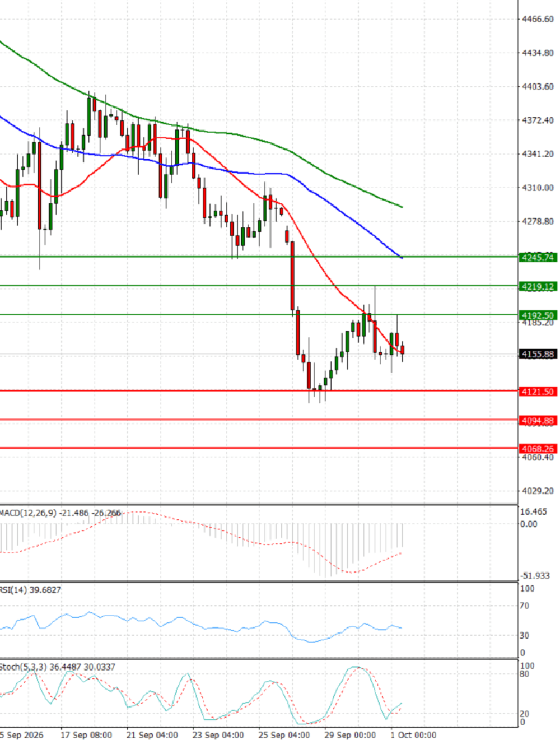Click the 4278.80 price axis label
The width and height of the screenshot is (560, 740).
pos(538,221)
